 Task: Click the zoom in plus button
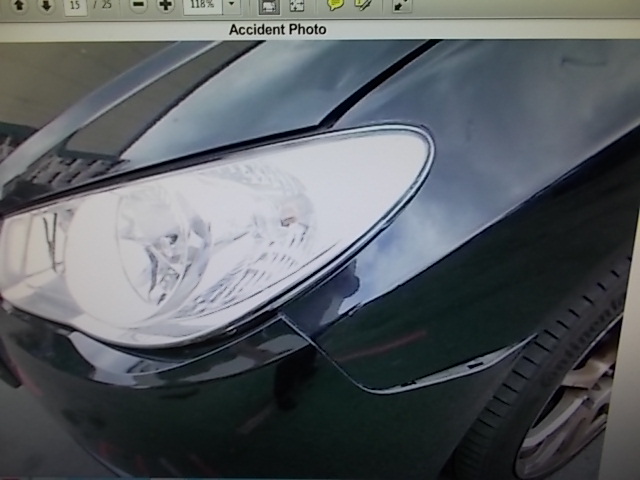click(166, 5)
